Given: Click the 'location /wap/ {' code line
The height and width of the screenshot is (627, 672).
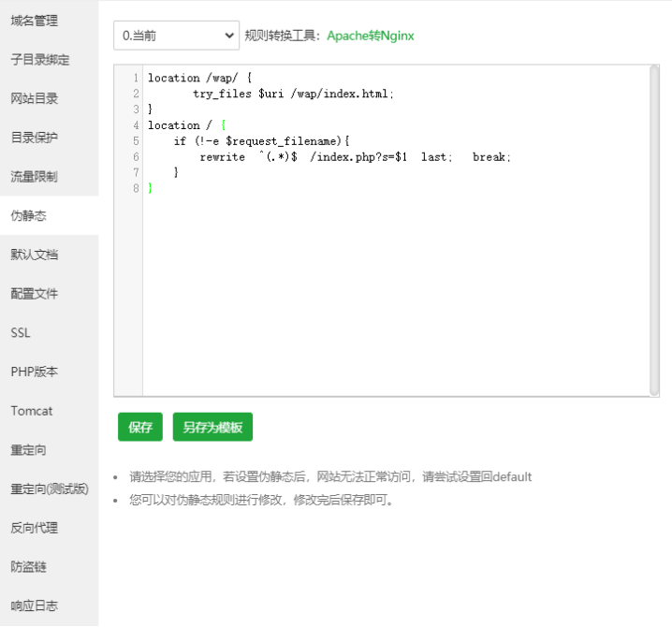Looking at the screenshot, I should [199, 78].
